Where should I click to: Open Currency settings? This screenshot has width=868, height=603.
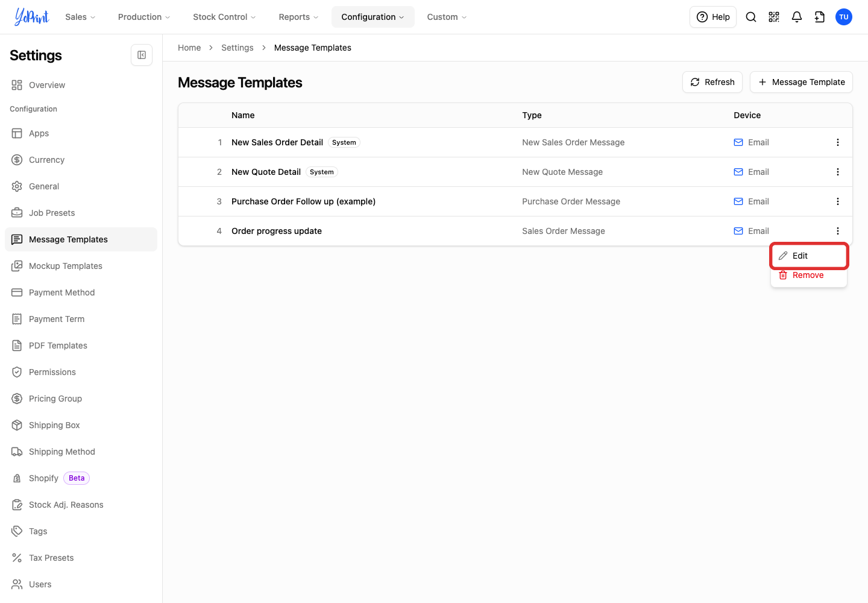click(81, 160)
